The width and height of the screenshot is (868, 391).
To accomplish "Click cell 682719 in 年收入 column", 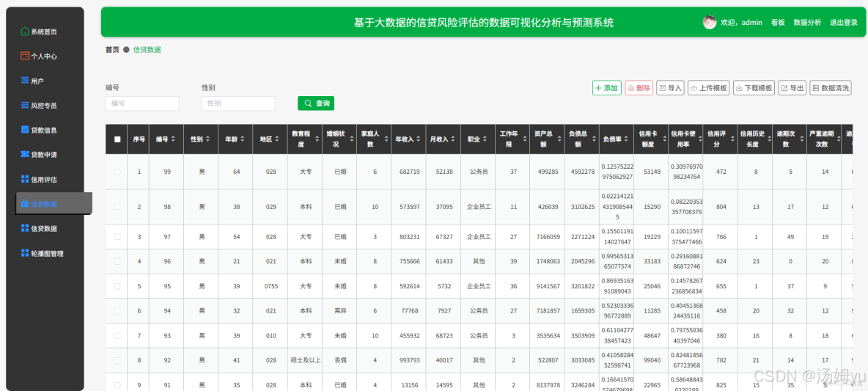I will click(x=410, y=172).
